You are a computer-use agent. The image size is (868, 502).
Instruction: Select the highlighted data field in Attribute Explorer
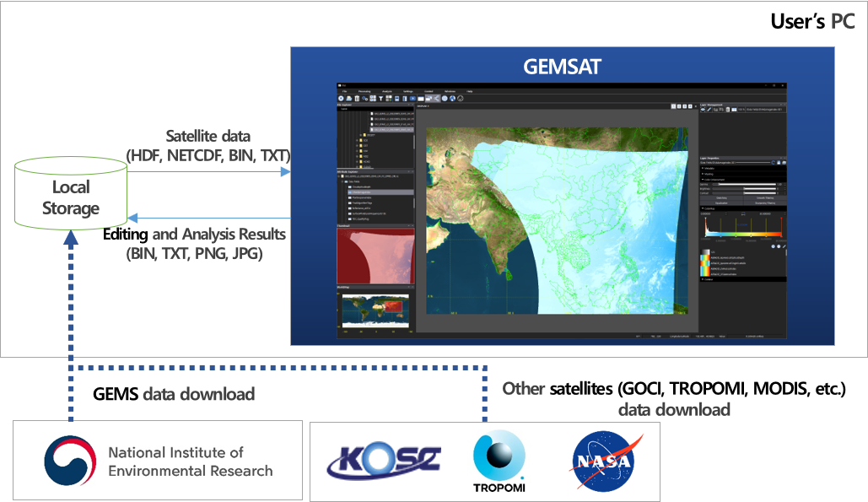click(380, 192)
